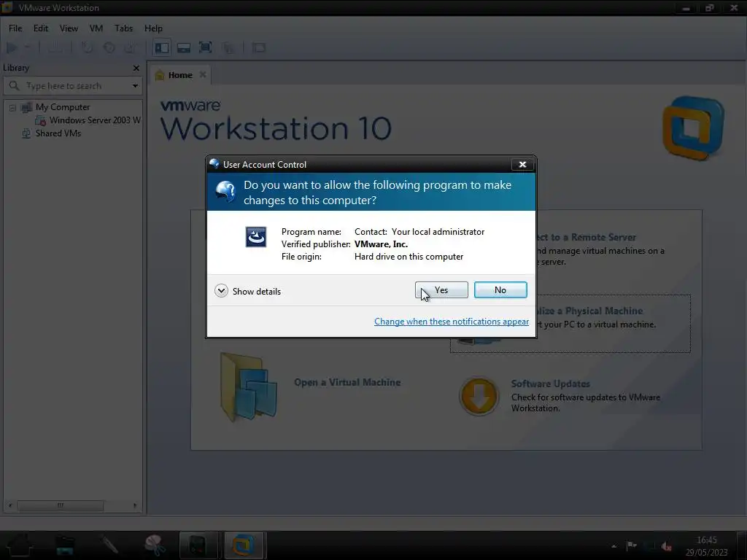Viewport: 747px width, 560px height.
Task: Click the Enter Full Screen toolbar icon
Action: (205, 47)
